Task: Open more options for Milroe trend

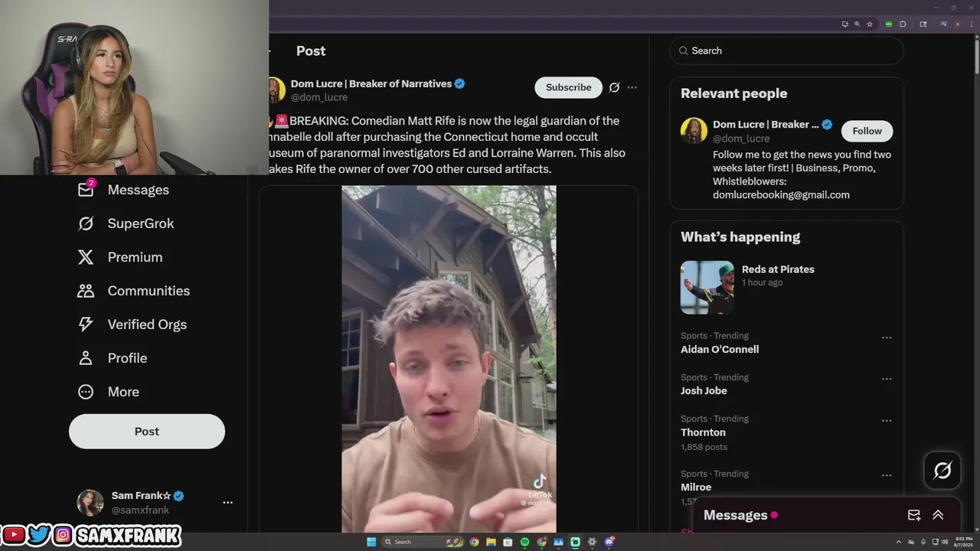Action: click(887, 475)
